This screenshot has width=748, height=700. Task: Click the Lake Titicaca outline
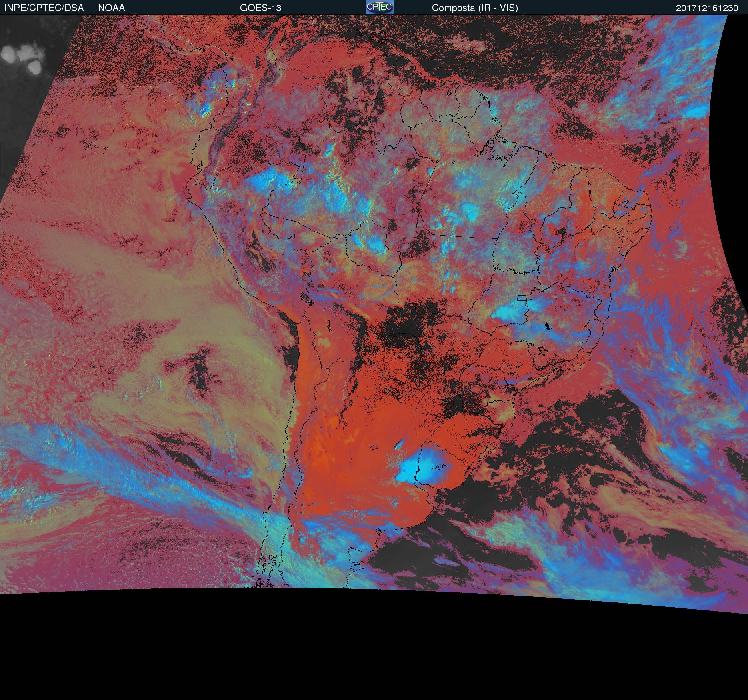point(306,298)
